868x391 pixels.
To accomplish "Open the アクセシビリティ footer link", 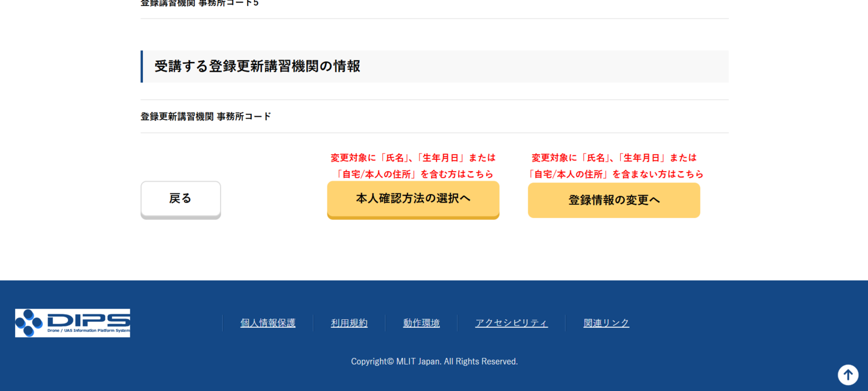I will coord(511,323).
